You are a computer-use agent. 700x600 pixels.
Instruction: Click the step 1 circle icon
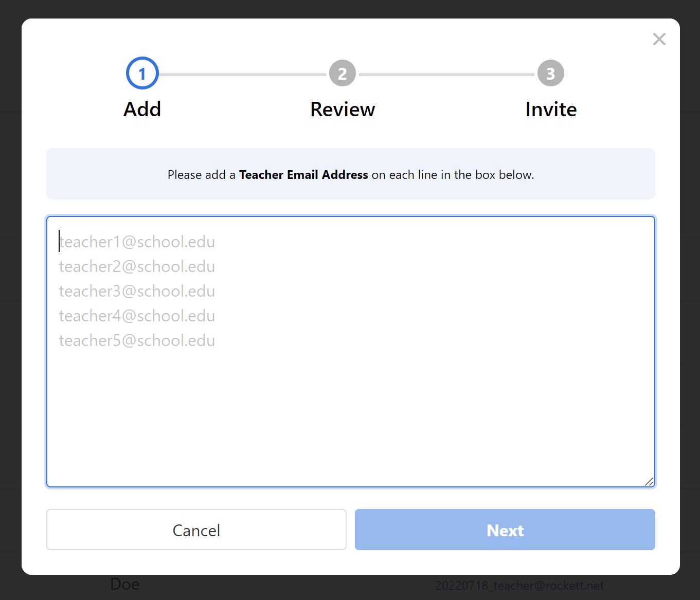142,74
